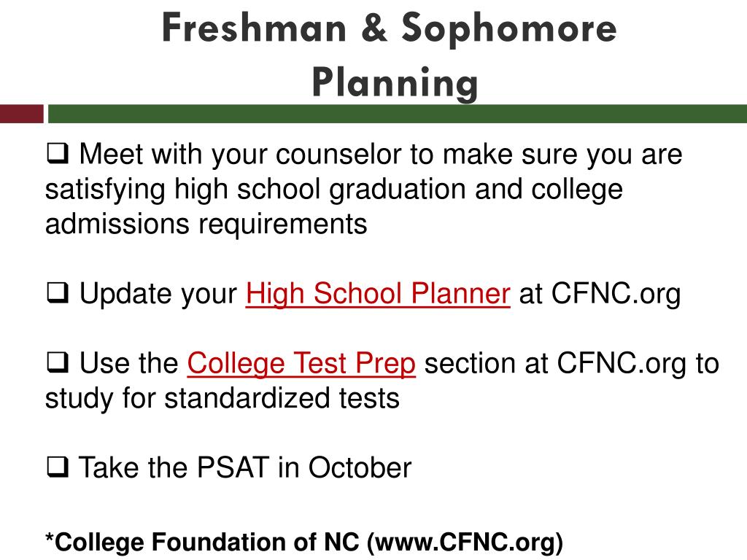
Task: Tick the checkbox next to 'Update your'
Action: coord(58,293)
